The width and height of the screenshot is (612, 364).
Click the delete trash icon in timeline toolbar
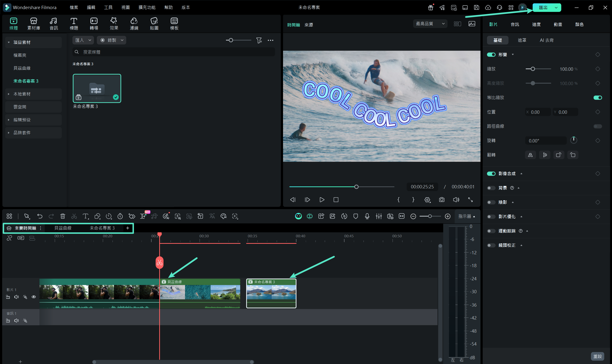click(x=63, y=216)
